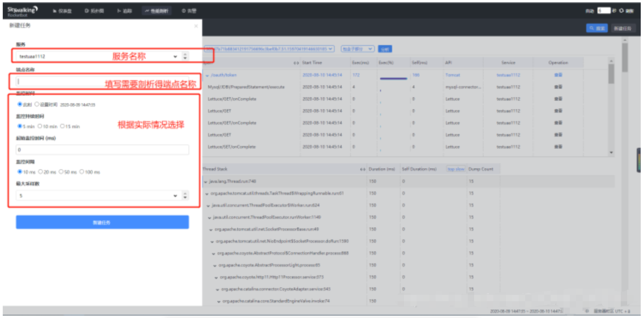The image size is (644, 318).
Task: Click the resize handle icon left of Start Time
Action: coord(296,63)
